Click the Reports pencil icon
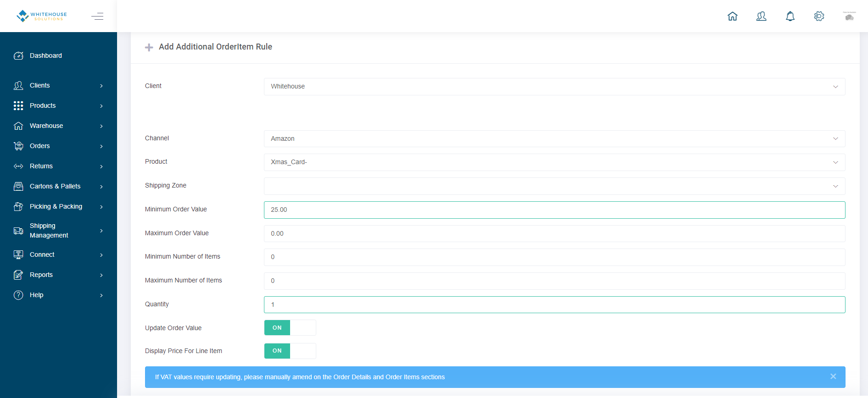 click(x=18, y=275)
